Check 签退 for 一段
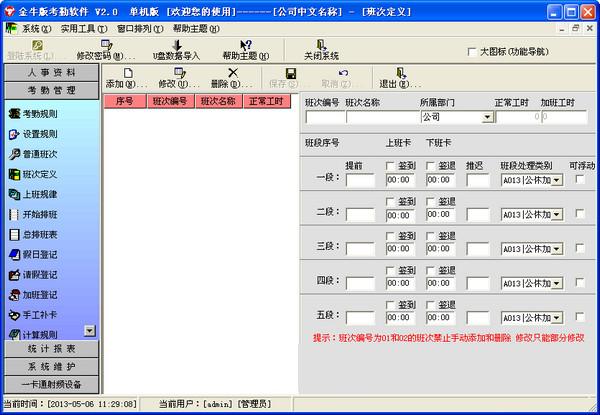Image resolution: width=600 pixels, height=415 pixels. (x=430, y=166)
